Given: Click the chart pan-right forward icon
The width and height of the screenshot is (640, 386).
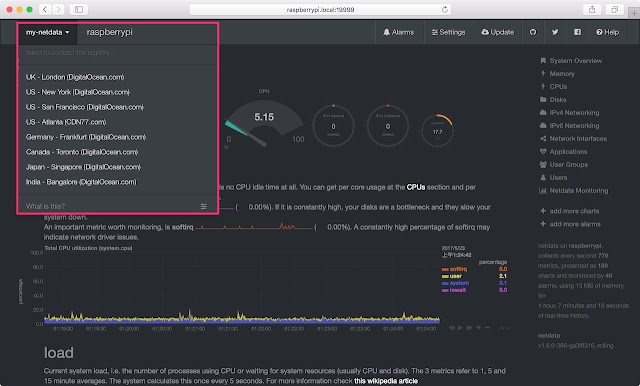Looking at the screenshot, I should point(469,328).
